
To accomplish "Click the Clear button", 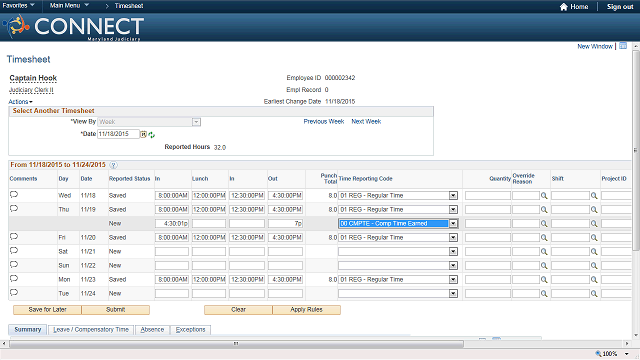I will (238, 310).
